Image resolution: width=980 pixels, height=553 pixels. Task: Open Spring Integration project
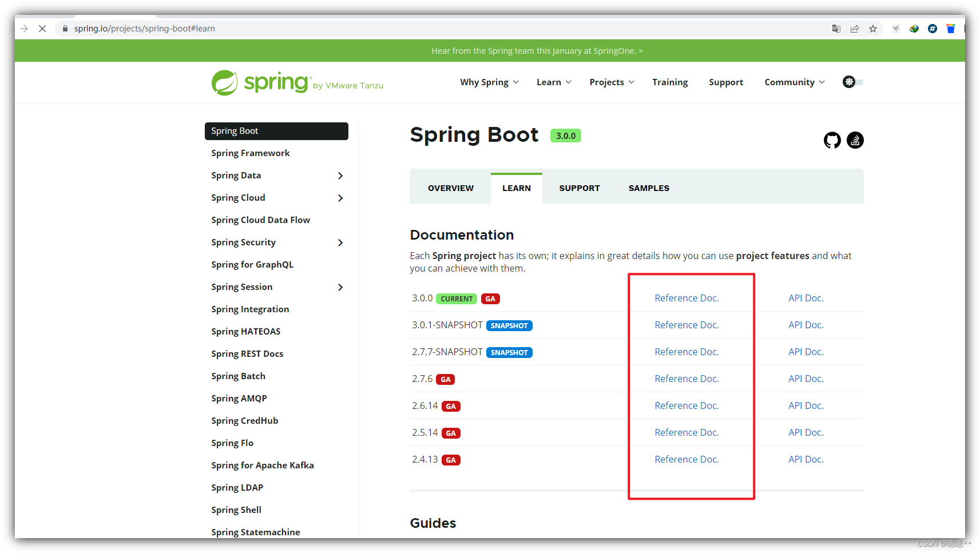coord(250,309)
